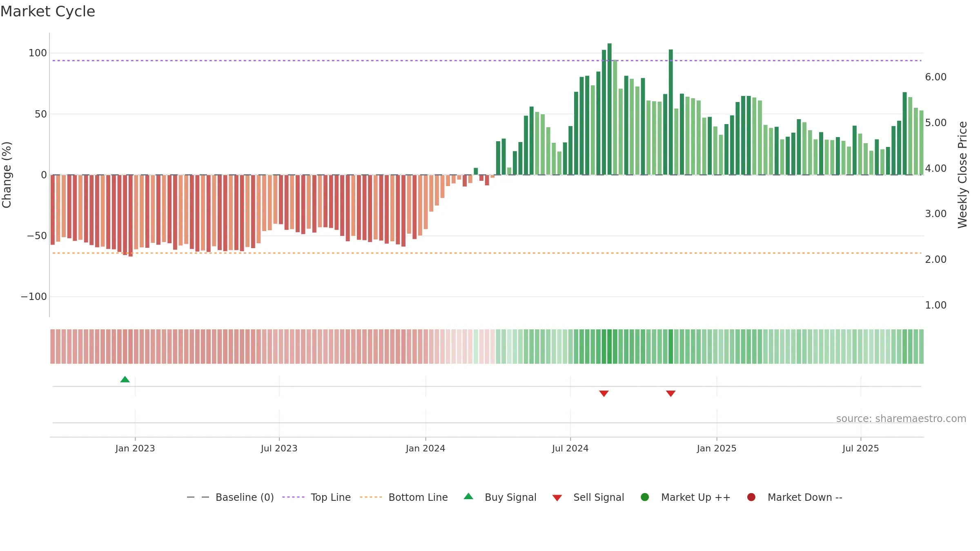Click the 1.00 tick on the price axis
The image size is (980, 551).
click(x=936, y=305)
